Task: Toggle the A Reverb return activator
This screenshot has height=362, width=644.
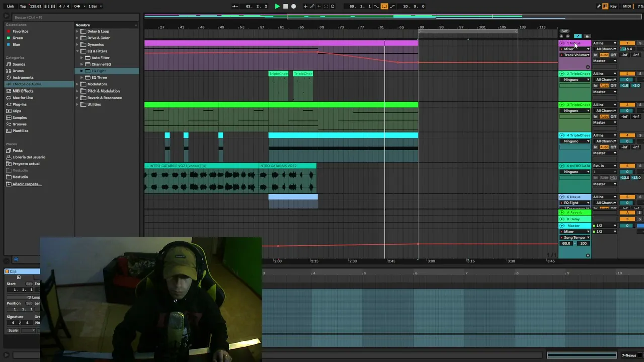Action: (x=627, y=213)
